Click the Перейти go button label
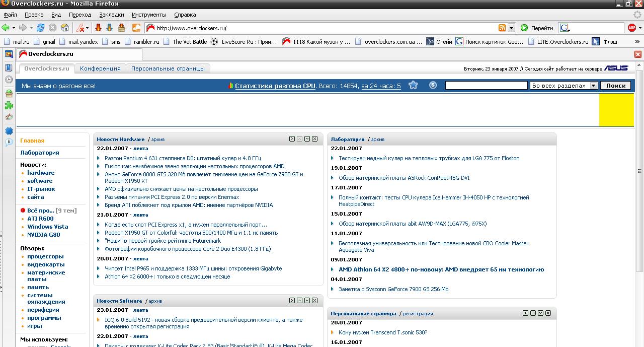Screen dimensions: 644x347 tap(542, 28)
